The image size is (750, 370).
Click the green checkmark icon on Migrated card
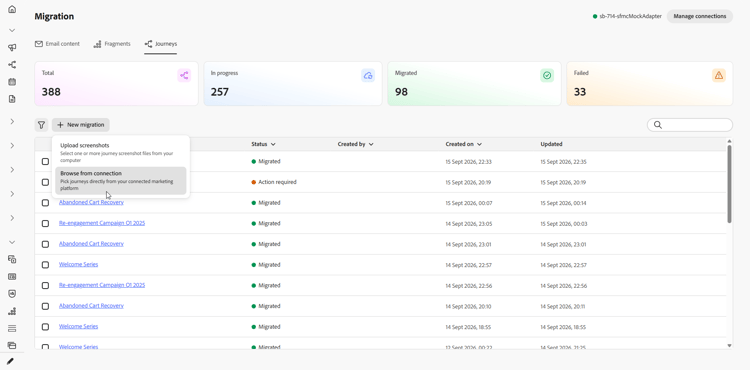(547, 75)
